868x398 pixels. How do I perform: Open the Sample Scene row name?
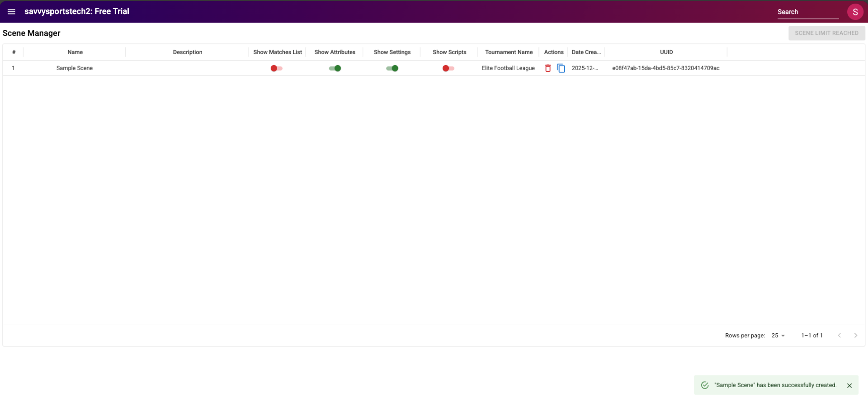click(x=75, y=68)
